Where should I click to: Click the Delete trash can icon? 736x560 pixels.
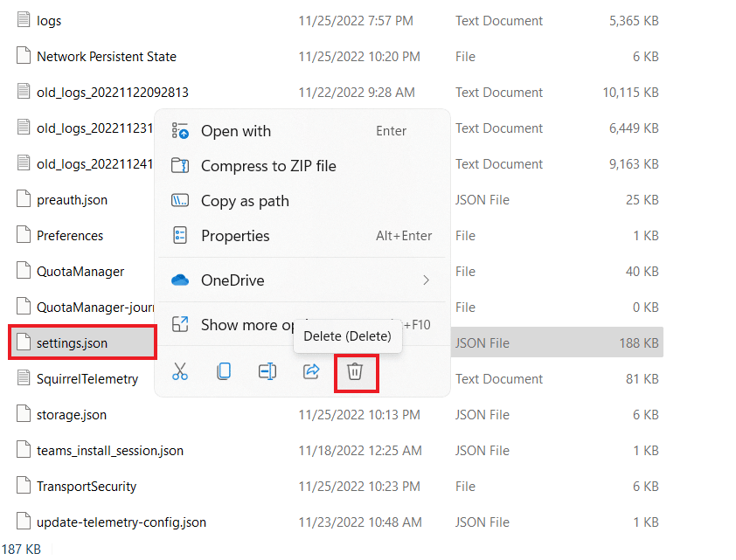355,371
